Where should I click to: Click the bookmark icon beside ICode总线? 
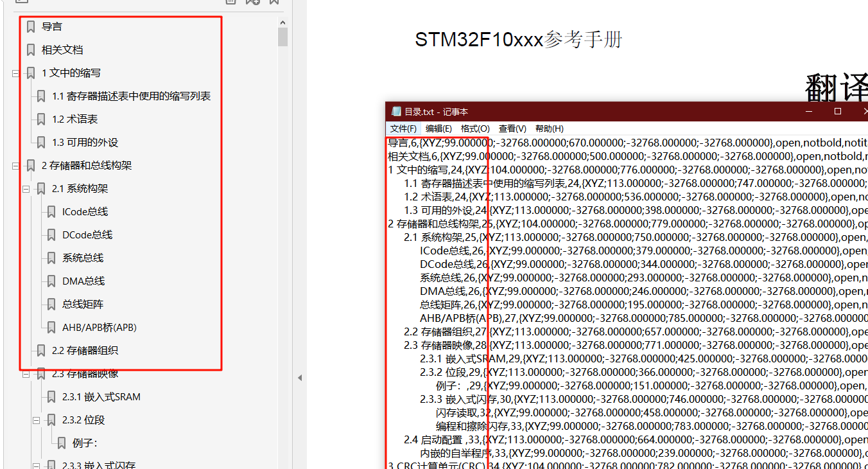(x=51, y=212)
